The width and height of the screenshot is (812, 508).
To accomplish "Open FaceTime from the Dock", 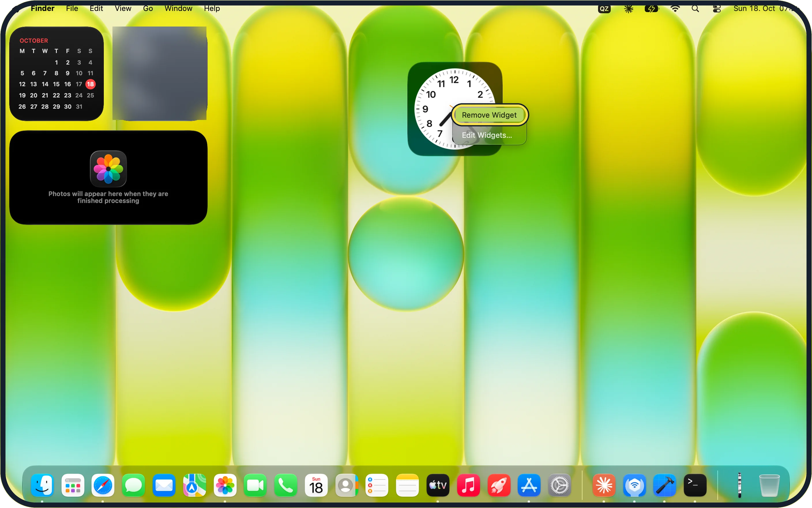I will [x=255, y=485].
